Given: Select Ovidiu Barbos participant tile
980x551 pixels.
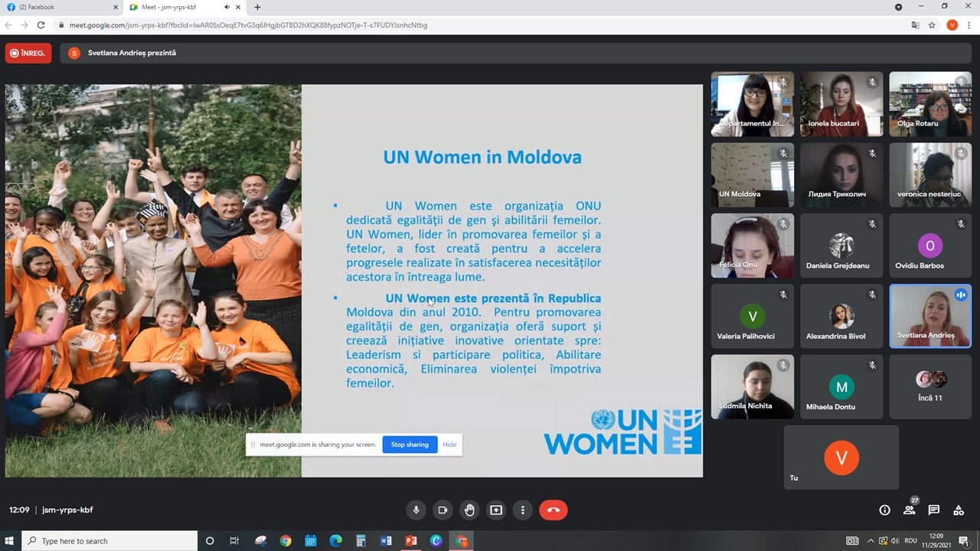Looking at the screenshot, I should tap(930, 246).
